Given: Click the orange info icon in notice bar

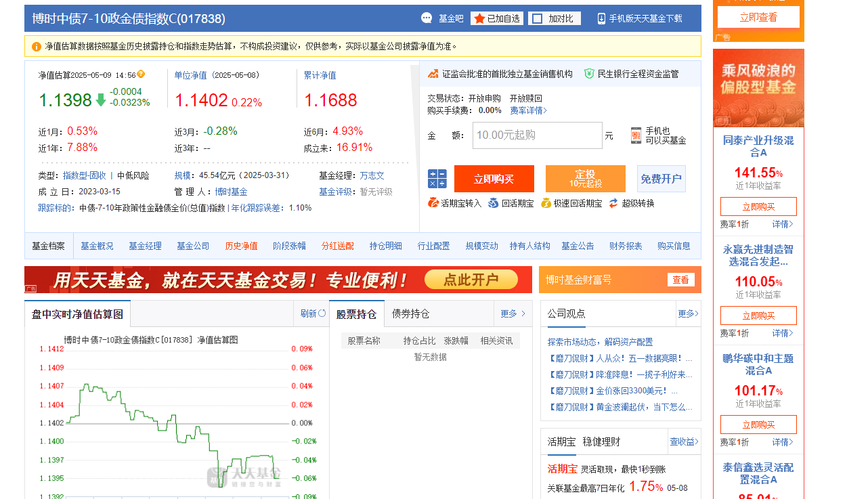Looking at the screenshot, I should tap(37, 47).
